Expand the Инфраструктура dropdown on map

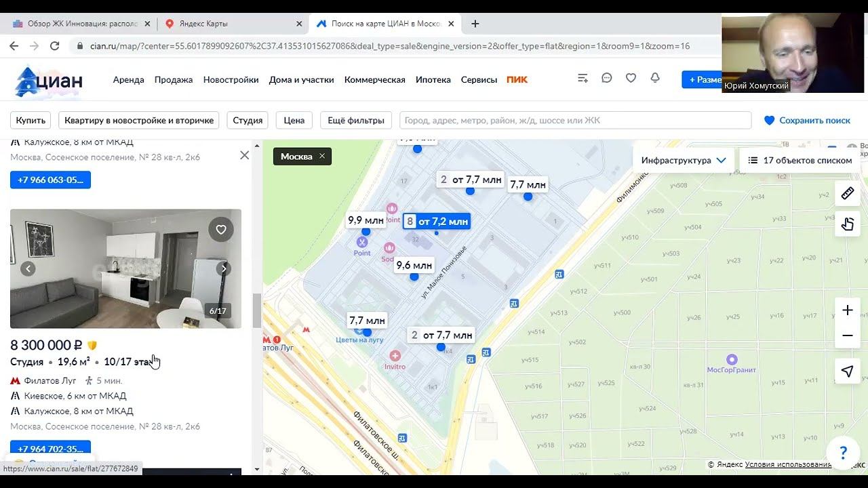click(684, 161)
